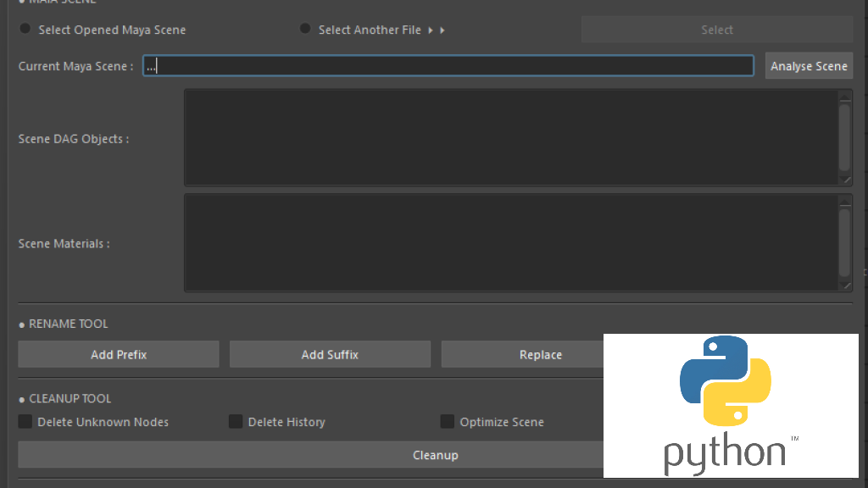Image resolution: width=868 pixels, height=488 pixels.
Task: Click the Scene Materials scrollbar up arrow
Action: tap(845, 202)
